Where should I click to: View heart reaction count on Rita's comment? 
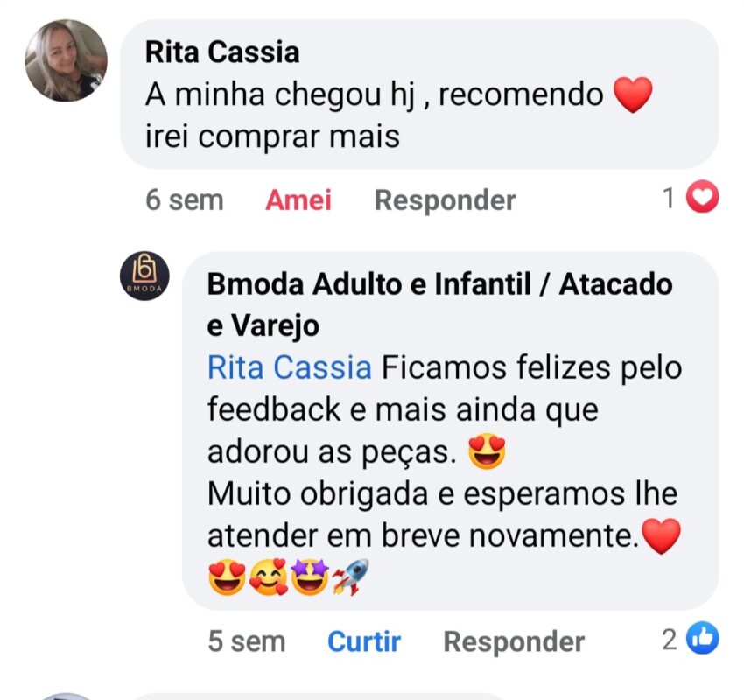[691, 197]
